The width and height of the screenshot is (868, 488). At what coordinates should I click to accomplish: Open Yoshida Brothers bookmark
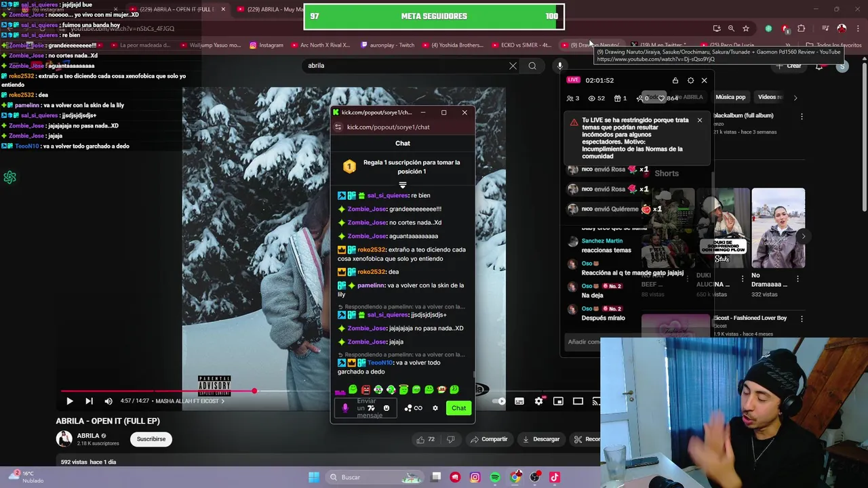click(x=452, y=45)
